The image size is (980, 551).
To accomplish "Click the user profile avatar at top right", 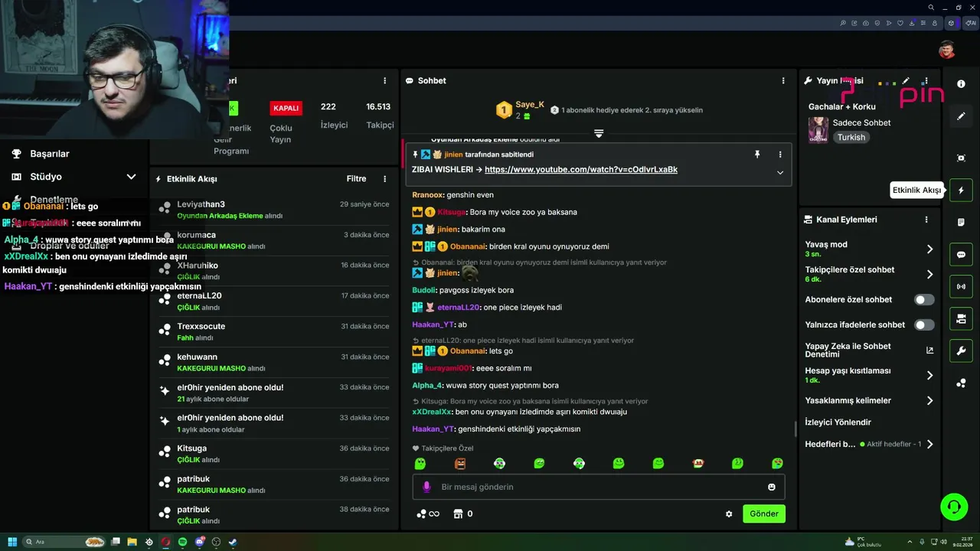I will pyautogui.click(x=947, y=50).
